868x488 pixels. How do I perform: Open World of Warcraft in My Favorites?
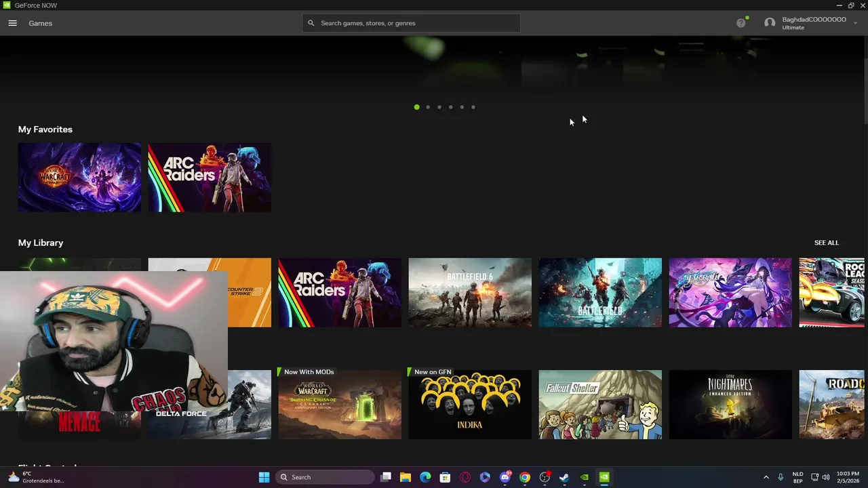point(79,178)
